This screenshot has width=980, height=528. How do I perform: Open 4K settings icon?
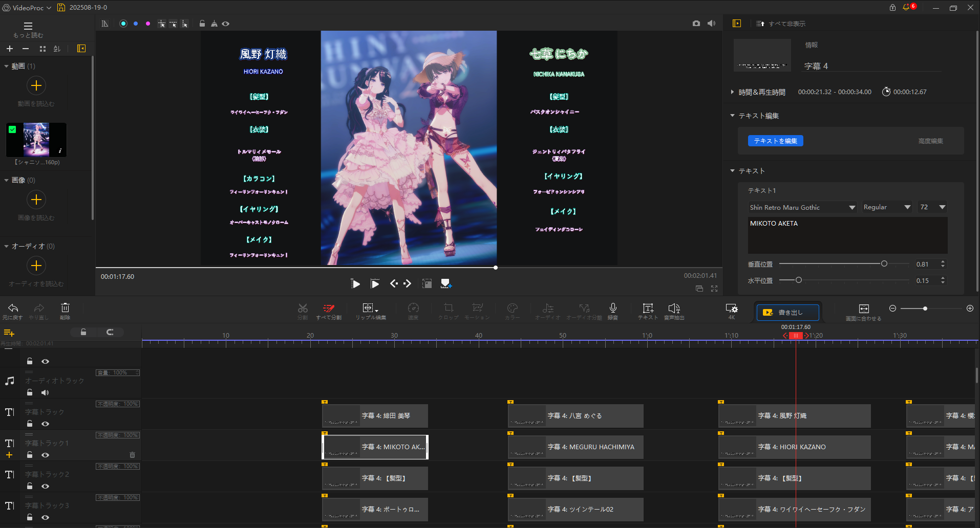732,309
